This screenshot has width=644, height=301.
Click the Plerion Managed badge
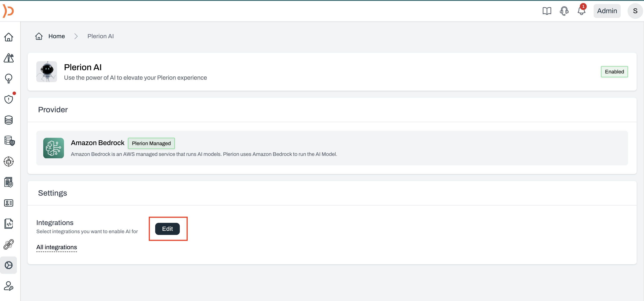[151, 143]
